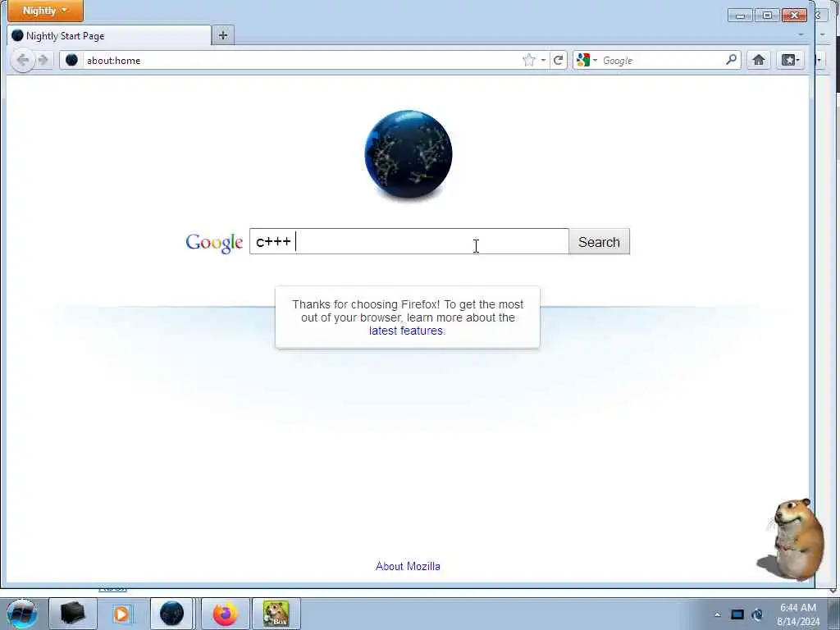Click the Google logo beside search field
Screen dimensions: 840x630
click(214, 243)
